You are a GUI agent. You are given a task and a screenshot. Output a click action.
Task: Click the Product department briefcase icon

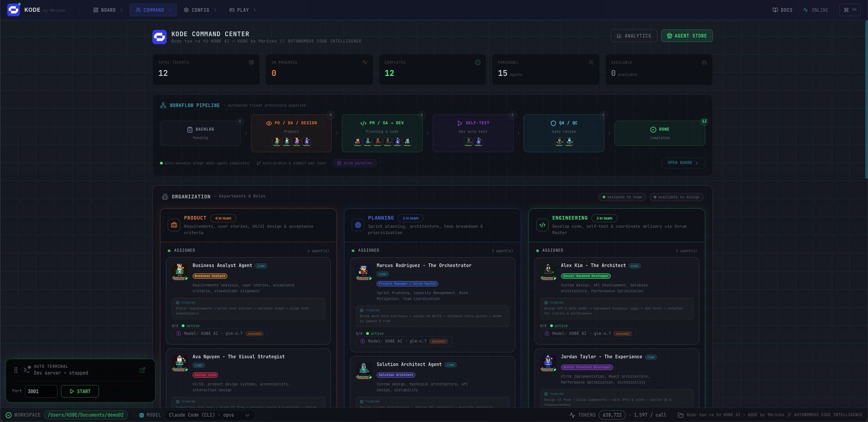tap(174, 225)
